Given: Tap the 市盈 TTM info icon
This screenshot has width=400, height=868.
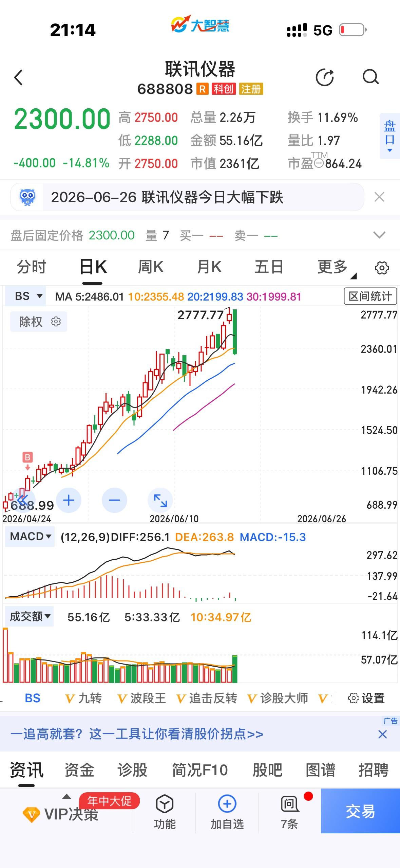Looking at the screenshot, I should (319, 164).
